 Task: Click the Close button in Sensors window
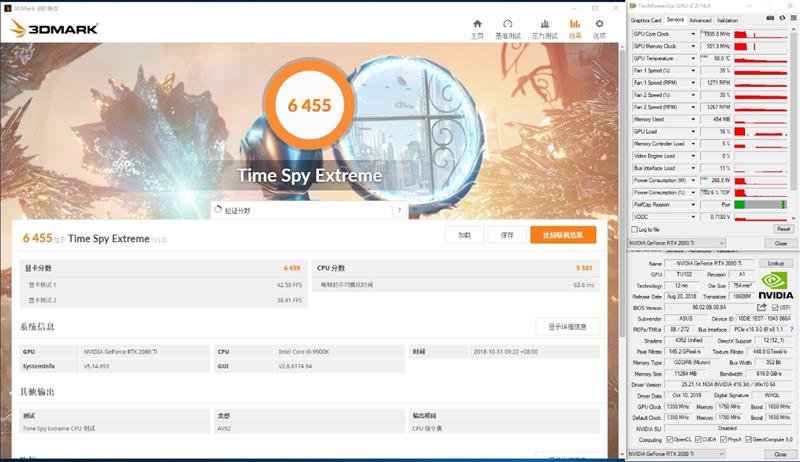pyautogui.click(x=781, y=243)
